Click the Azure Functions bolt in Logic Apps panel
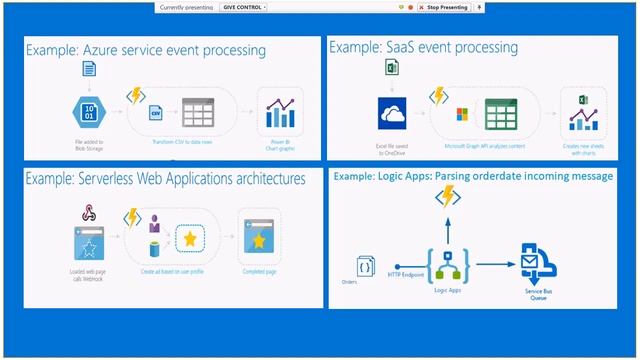Screen dimensions: 640x360 [x=448, y=197]
